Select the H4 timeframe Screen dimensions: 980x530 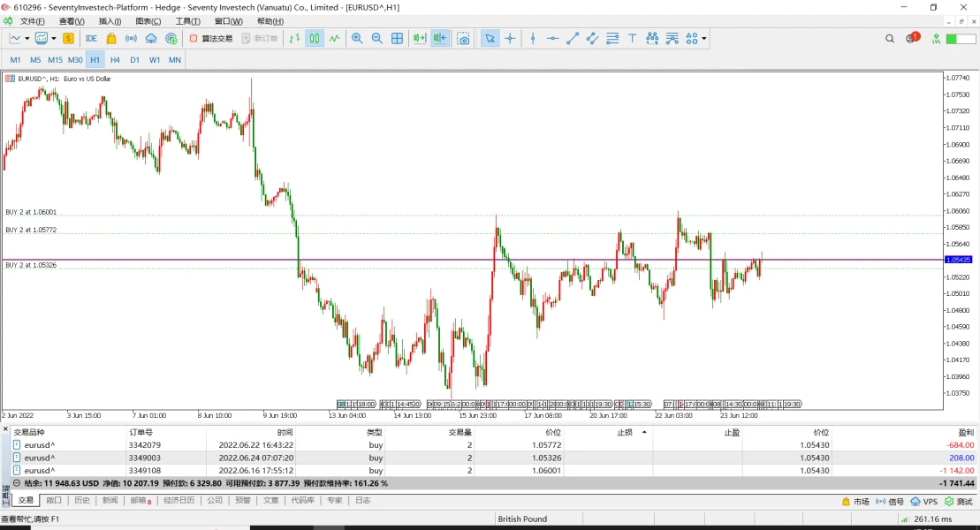pos(115,60)
